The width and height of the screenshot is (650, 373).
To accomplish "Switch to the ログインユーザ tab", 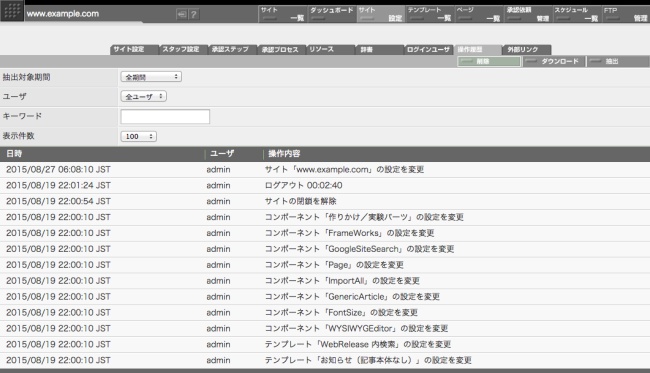I will [428, 49].
